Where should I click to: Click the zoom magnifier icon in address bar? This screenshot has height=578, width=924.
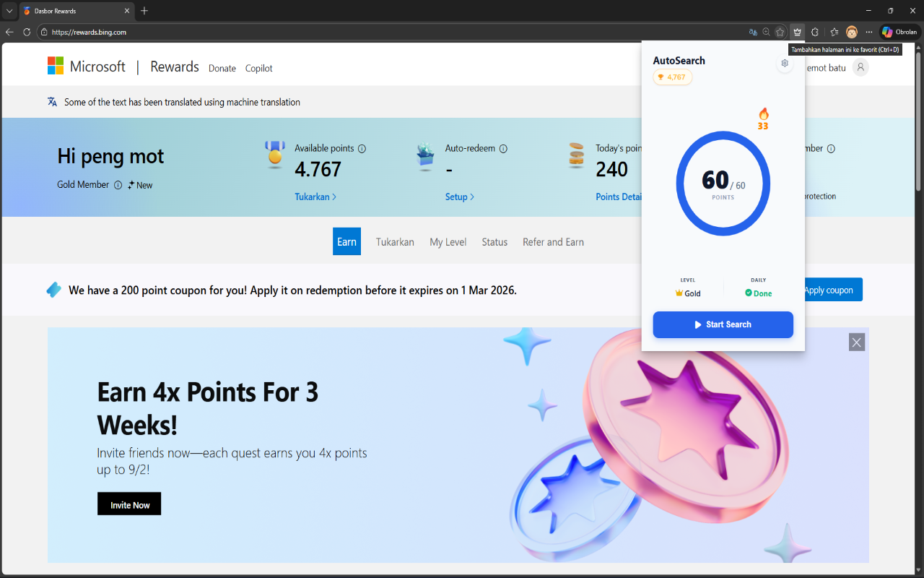coord(766,32)
